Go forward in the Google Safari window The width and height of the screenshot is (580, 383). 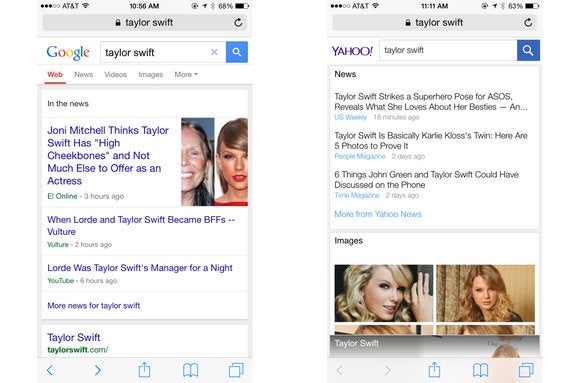coord(97,370)
